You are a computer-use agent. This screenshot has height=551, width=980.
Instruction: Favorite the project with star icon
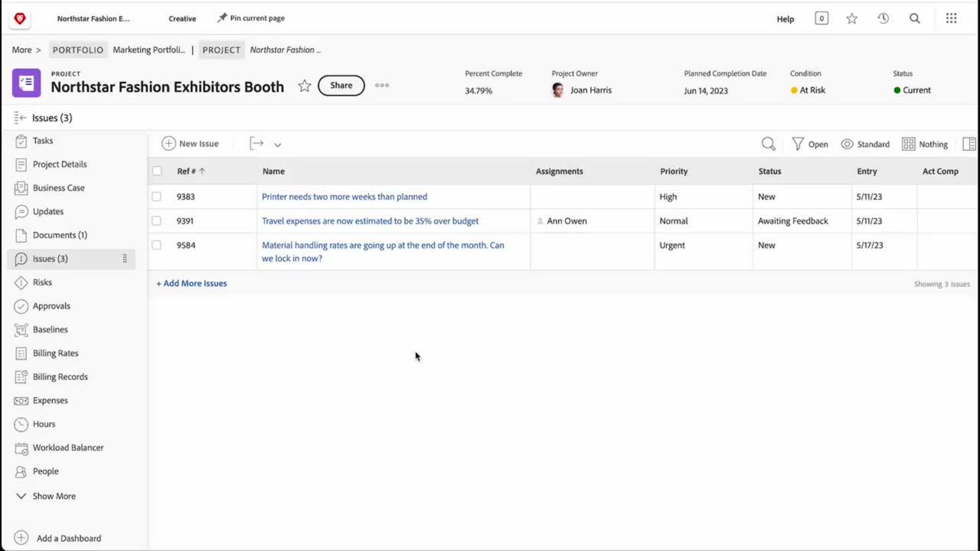point(304,86)
